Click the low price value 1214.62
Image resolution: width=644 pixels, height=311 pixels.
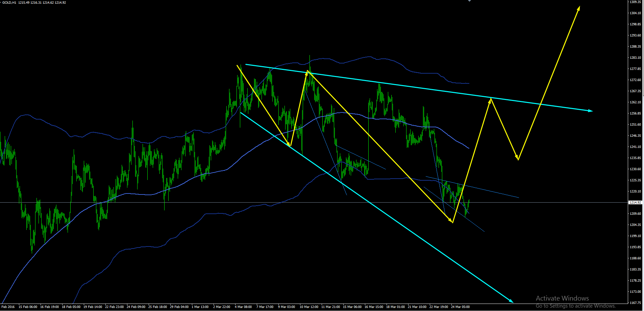click(x=48, y=3)
